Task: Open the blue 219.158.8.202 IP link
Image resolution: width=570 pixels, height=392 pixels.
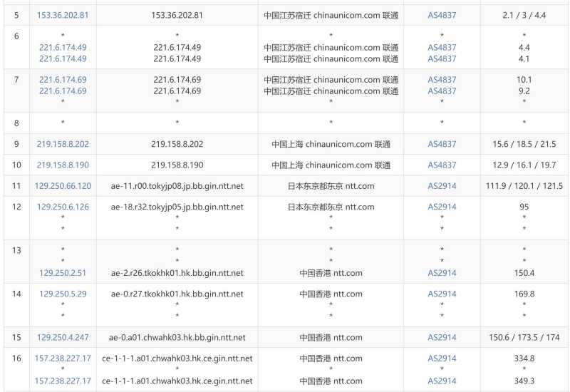Action: [63, 144]
